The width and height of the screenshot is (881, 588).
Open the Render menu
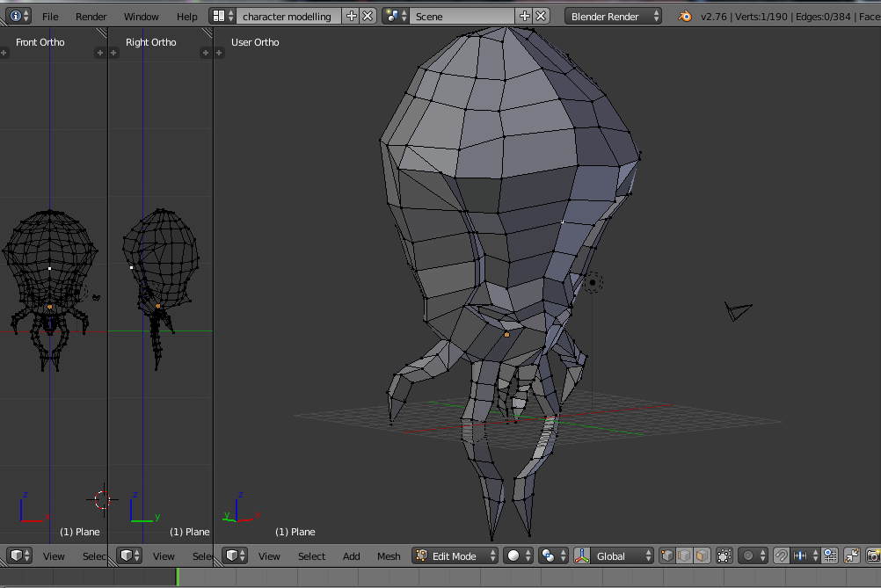click(x=91, y=17)
